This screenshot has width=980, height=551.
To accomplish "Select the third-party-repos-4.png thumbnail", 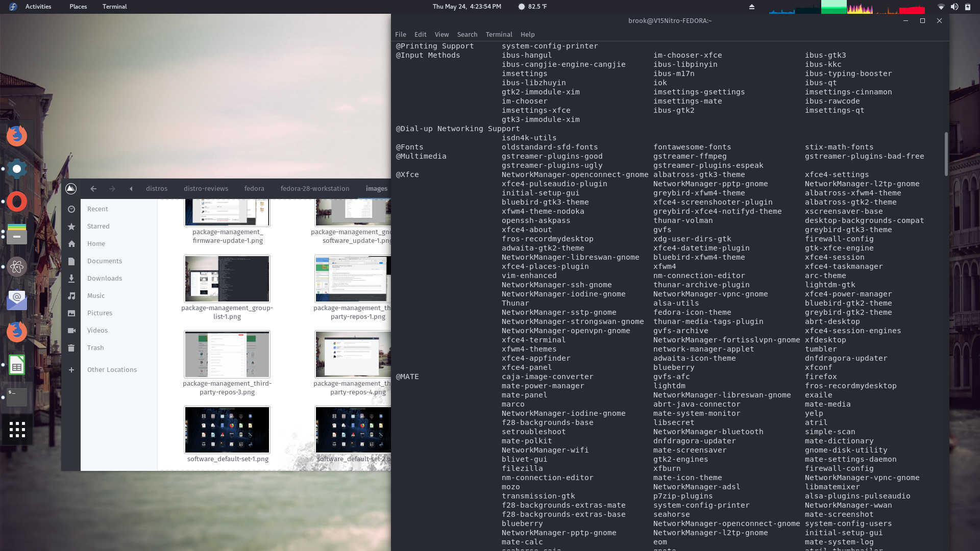I will point(353,354).
